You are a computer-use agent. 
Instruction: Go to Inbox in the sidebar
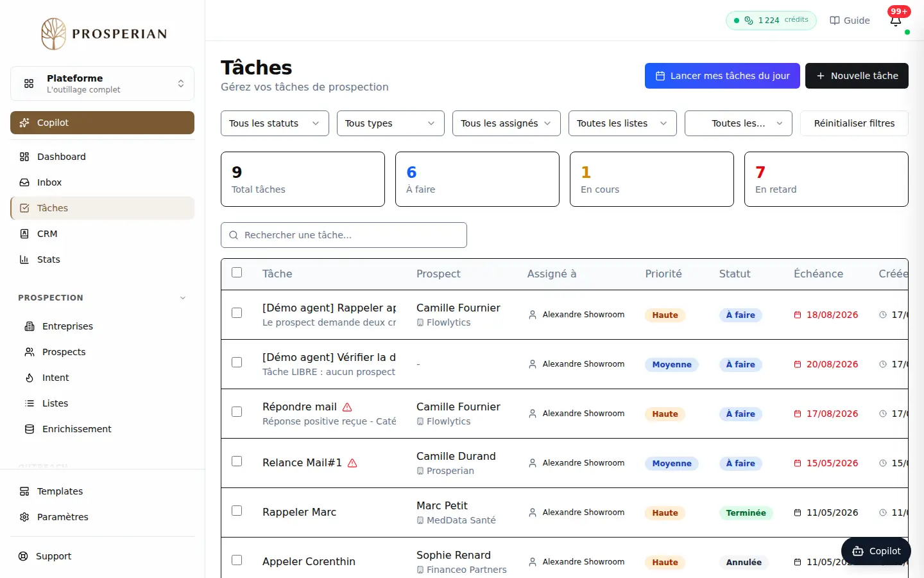pos(102,182)
